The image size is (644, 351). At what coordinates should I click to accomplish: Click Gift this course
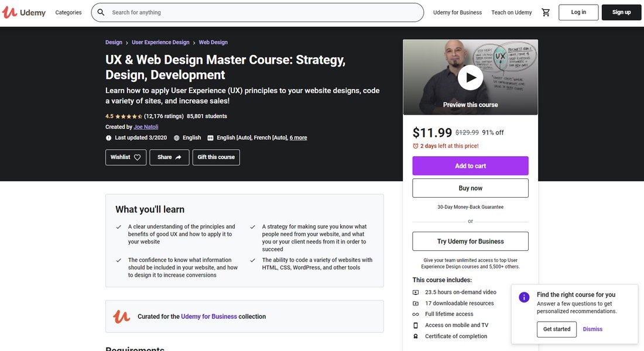(x=216, y=157)
